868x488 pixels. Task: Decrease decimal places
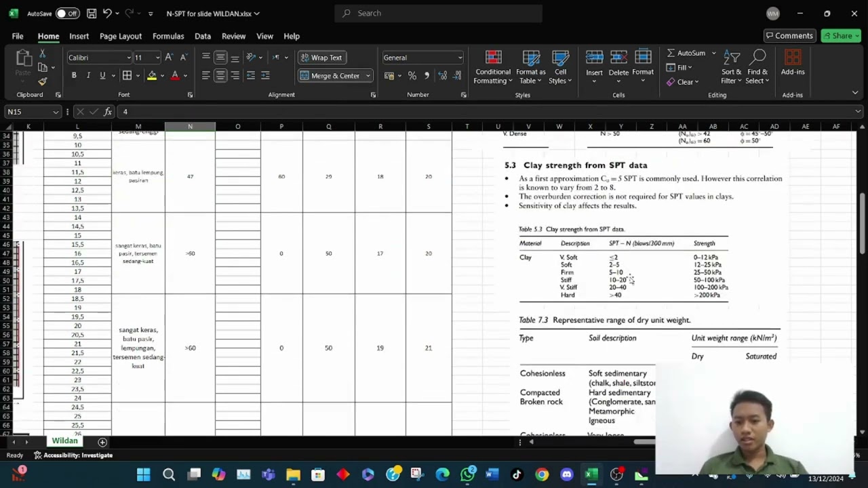tap(456, 75)
